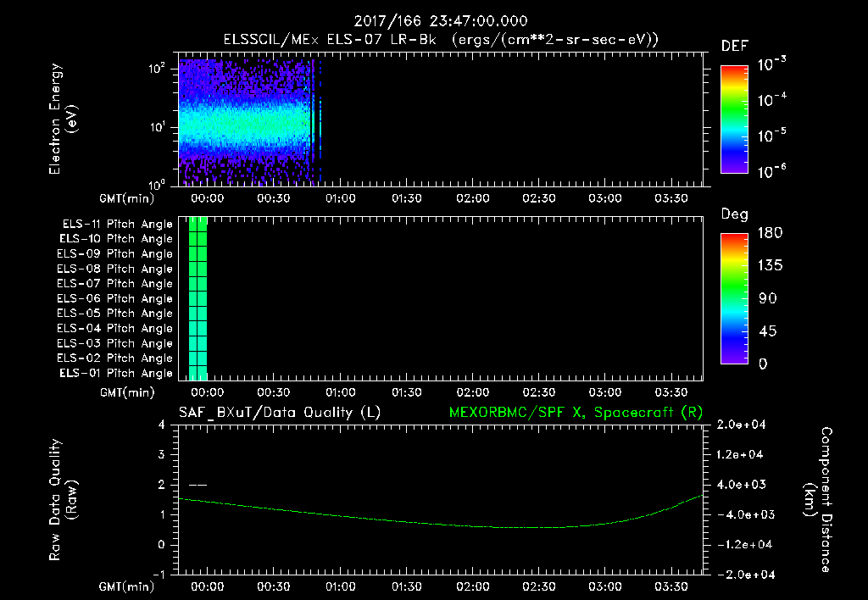The height and width of the screenshot is (600, 868).
Task: Click 03:00 under the pitch angle panel
Action: (604, 392)
